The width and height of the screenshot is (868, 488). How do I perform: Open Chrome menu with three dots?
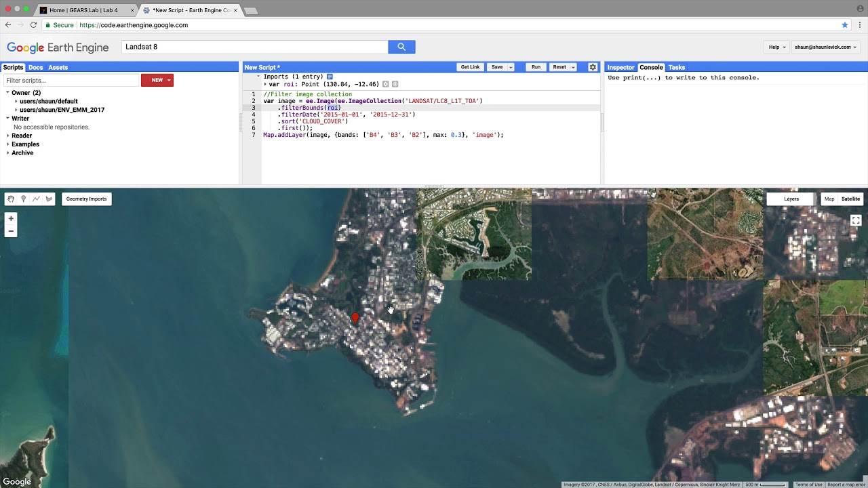click(x=860, y=25)
